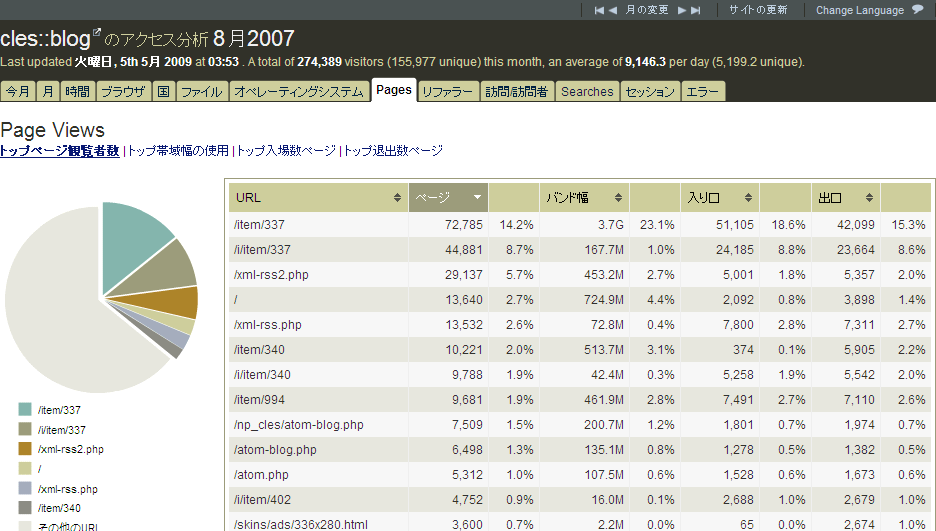Viewport: 936px width, 531px height.
Task: Switch to the リファラー tab
Action: coord(447,92)
